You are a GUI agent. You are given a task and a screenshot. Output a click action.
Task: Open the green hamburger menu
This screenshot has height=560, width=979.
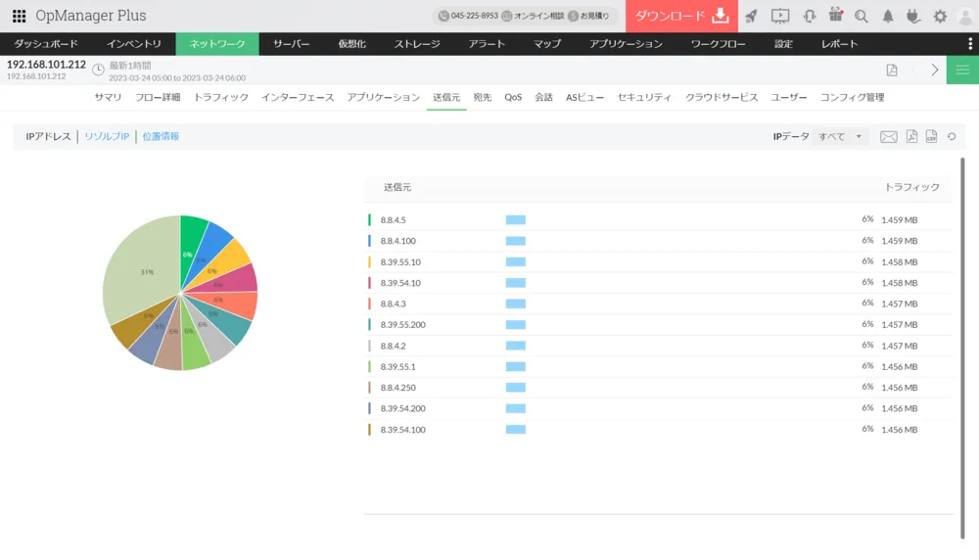(962, 70)
